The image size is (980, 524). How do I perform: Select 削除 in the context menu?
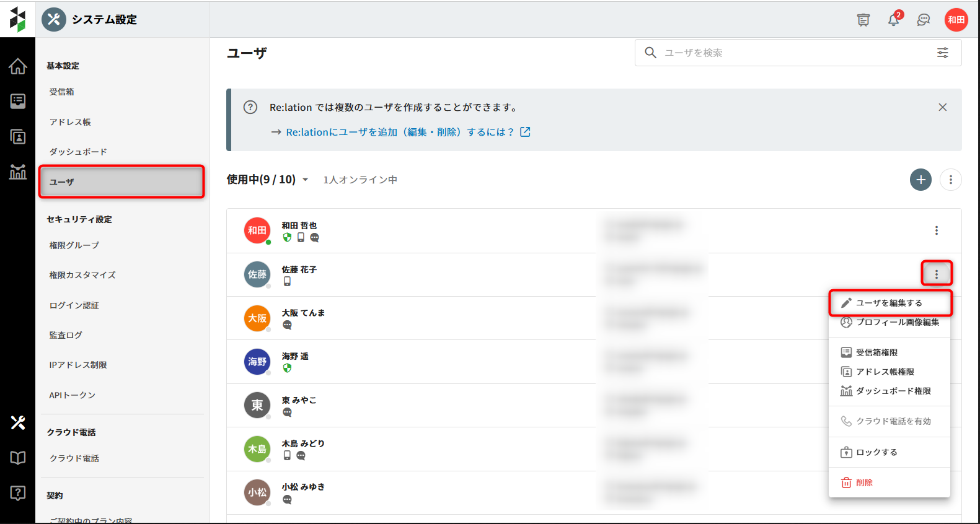click(x=864, y=483)
